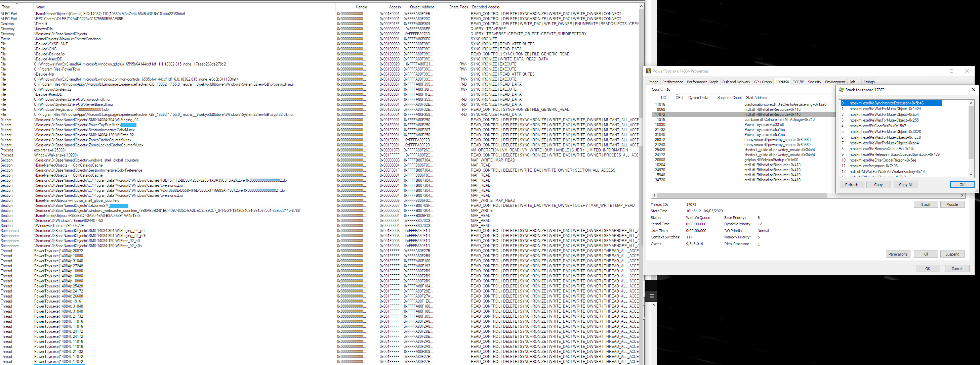Sort threads by Start Address column
The height and width of the screenshot is (365, 980).
[756, 98]
